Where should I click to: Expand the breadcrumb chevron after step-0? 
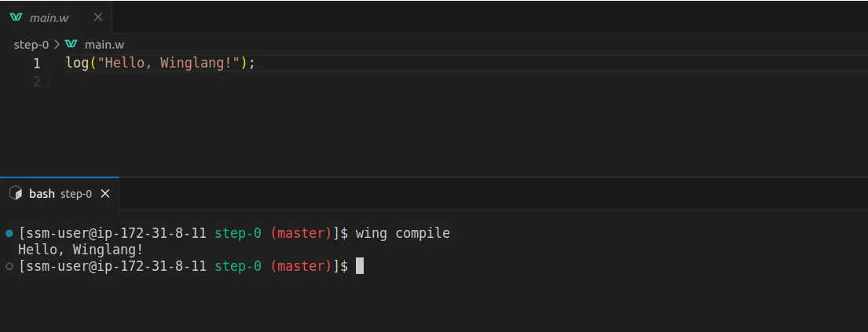[x=57, y=45]
